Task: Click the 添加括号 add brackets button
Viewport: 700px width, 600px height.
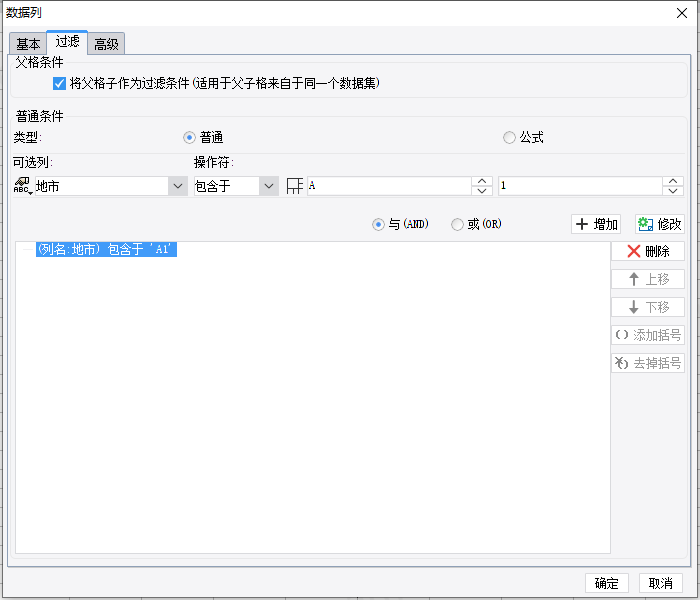Action: pyautogui.click(x=648, y=335)
